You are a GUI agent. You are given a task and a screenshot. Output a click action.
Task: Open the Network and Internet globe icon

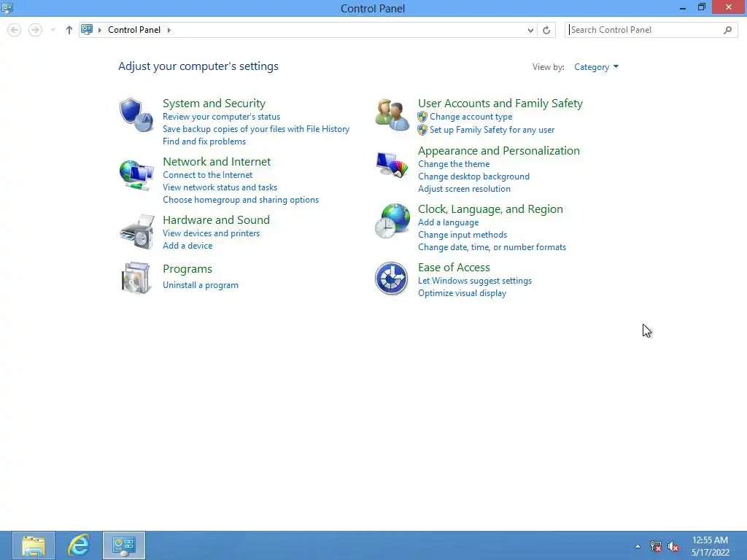(x=136, y=174)
